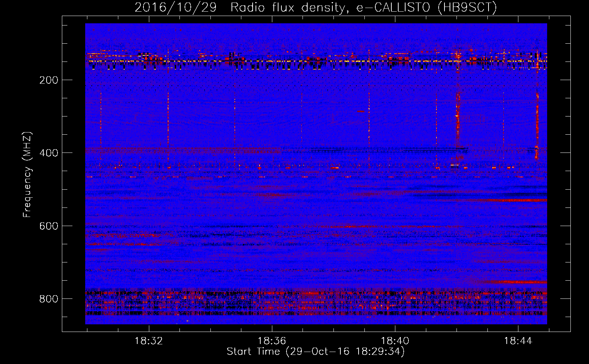Click the plot title '2016/10/29 Radio flux density'
589x364 pixels.
point(239,7)
